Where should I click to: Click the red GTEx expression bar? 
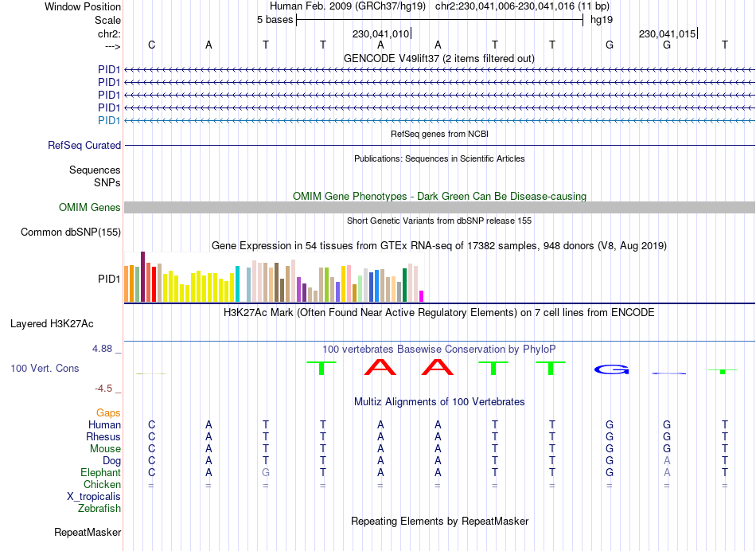[154, 284]
